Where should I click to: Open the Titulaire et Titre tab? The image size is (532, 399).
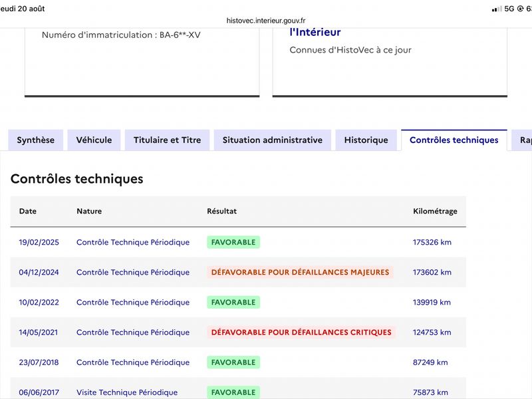168,140
